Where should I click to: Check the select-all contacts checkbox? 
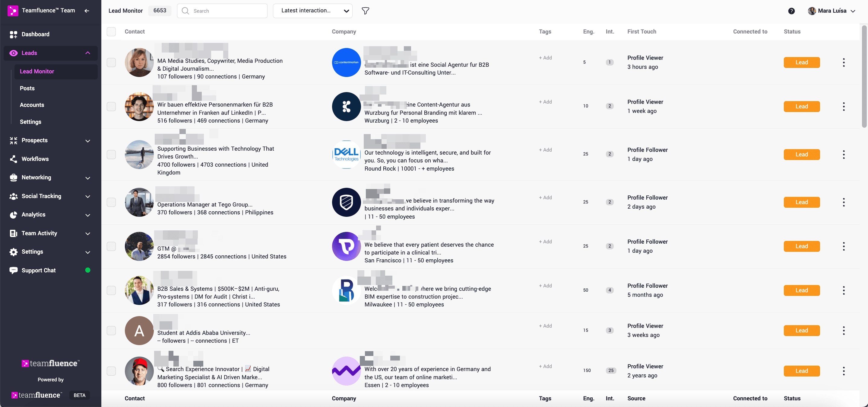tap(111, 32)
